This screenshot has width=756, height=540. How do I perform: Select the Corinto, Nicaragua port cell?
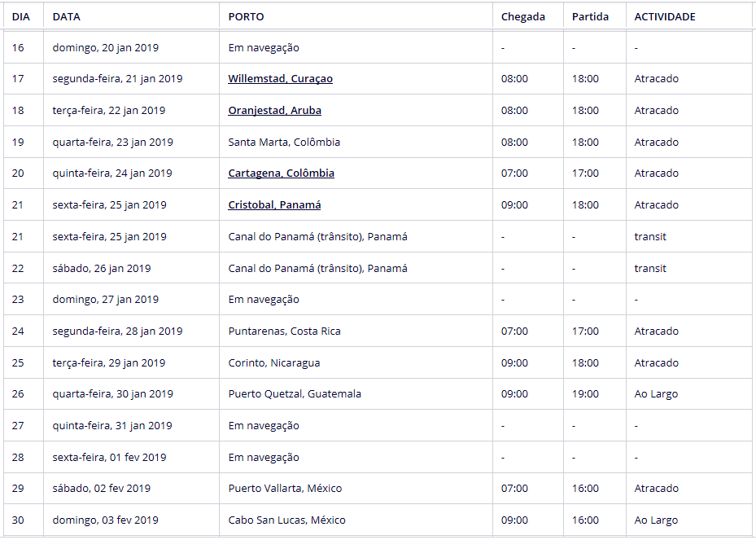point(273,363)
